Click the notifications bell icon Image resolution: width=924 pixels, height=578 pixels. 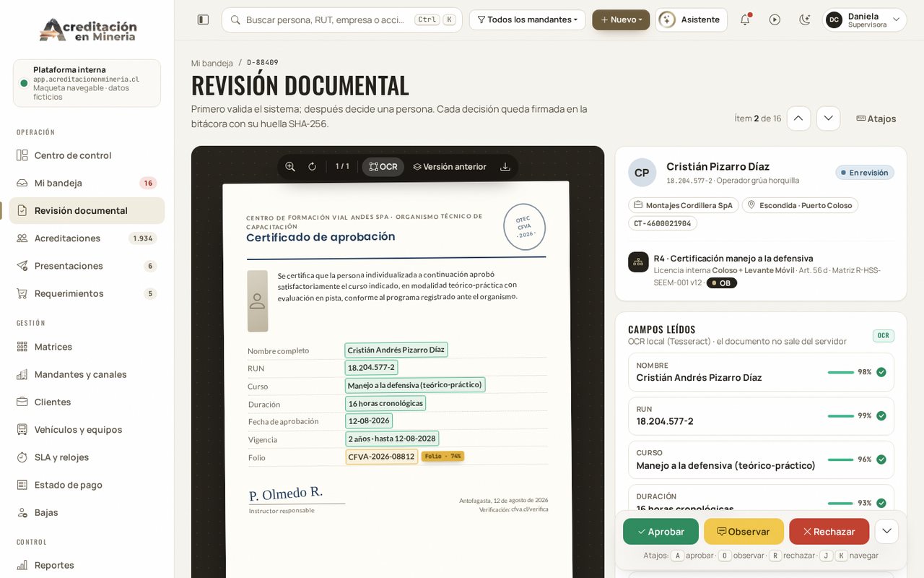[x=745, y=20]
